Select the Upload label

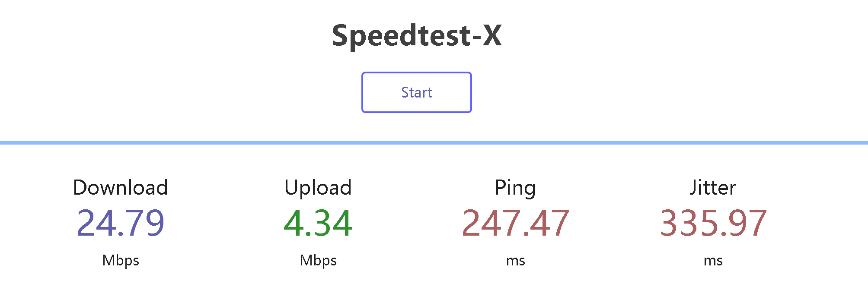coord(318,187)
